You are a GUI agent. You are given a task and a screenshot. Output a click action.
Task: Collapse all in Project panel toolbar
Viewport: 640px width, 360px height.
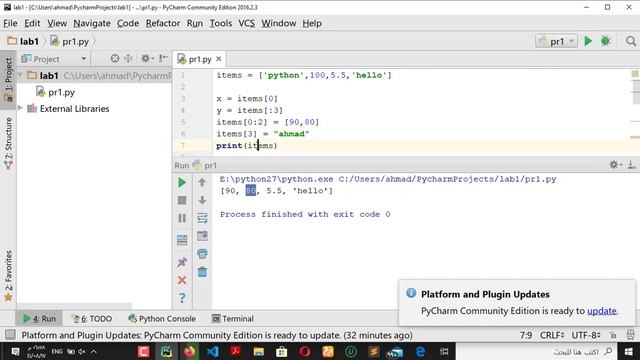click(129, 59)
